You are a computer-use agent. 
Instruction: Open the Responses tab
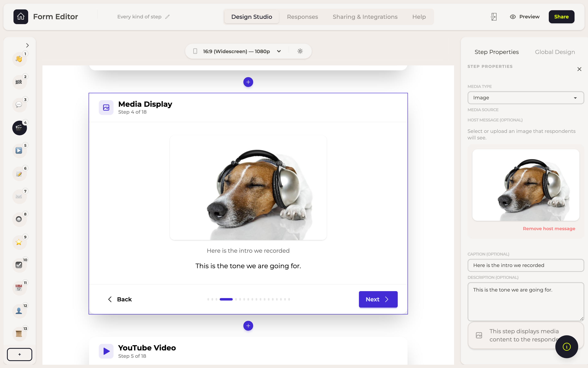pyautogui.click(x=302, y=17)
